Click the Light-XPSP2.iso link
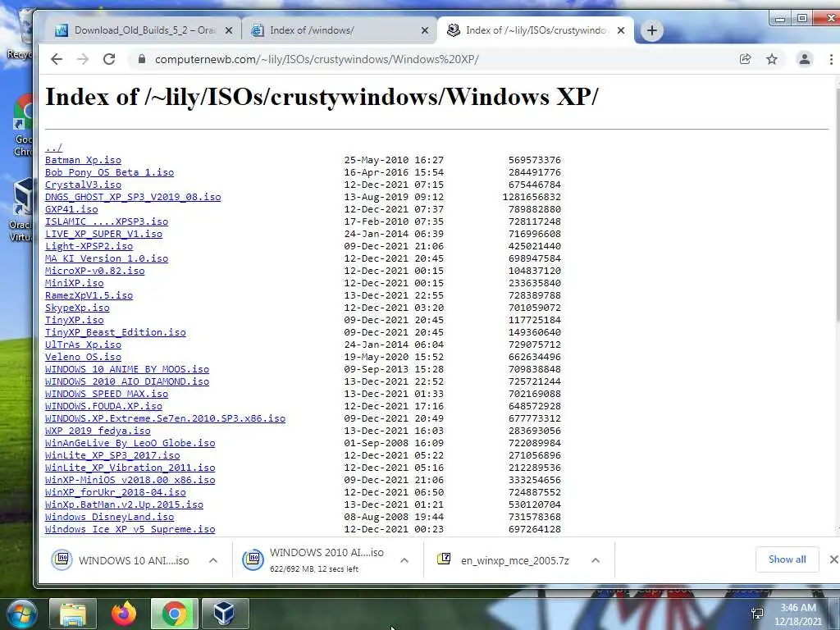The width and height of the screenshot is (840, 630). pos(89,246)
